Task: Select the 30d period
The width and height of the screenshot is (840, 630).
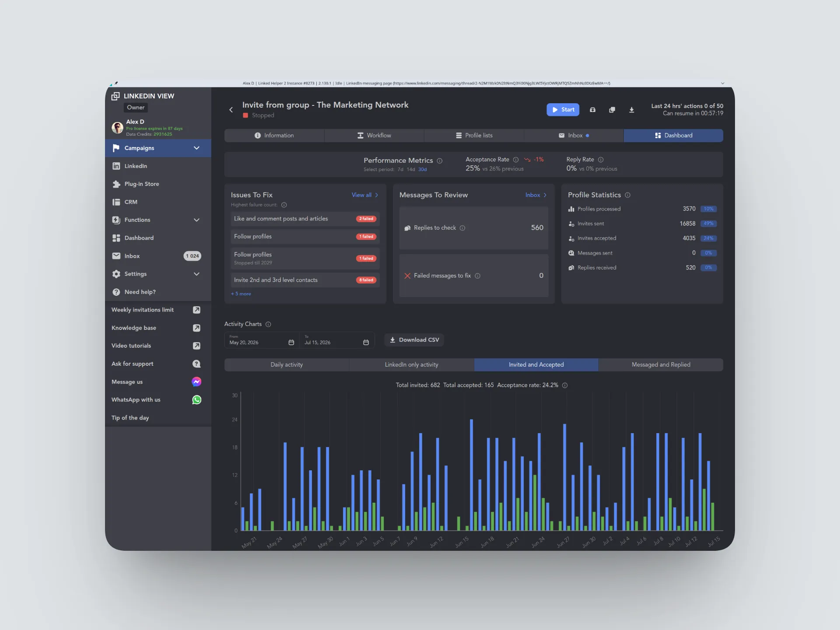Action: coord(422,169)
